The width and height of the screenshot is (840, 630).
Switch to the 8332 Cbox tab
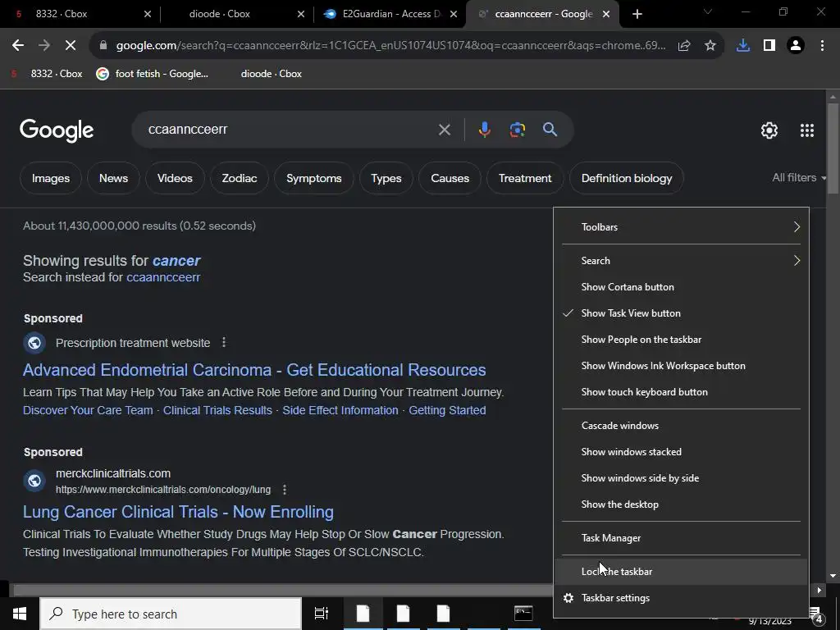(80, 14)
